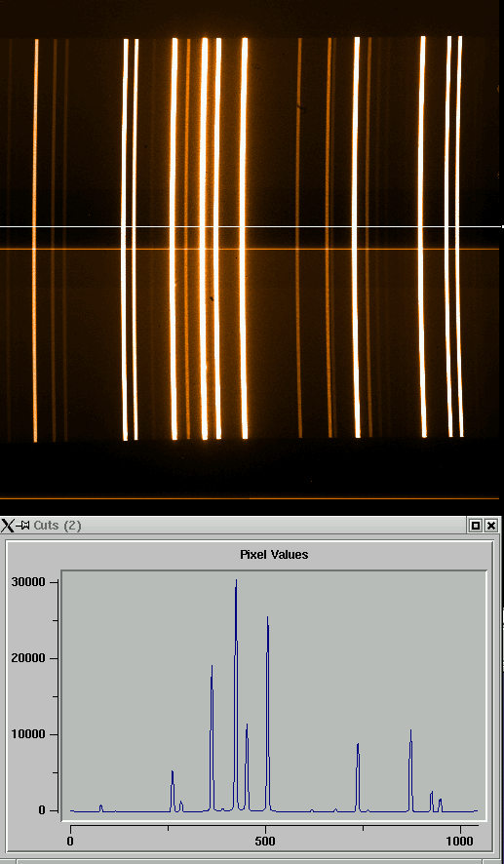This screenshot has width=504, height=864.
Task: Toggle the pin icon beside Cuts title
Action: click(23, 525)
